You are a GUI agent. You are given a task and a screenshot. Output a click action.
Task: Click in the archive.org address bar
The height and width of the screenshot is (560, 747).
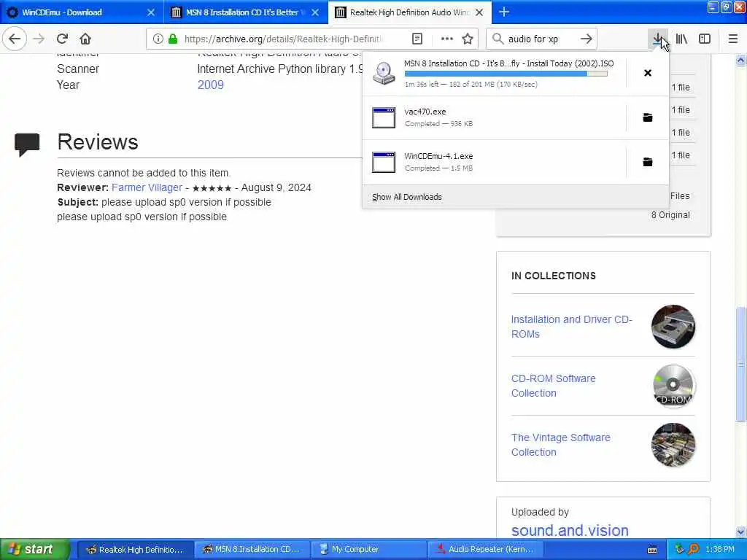tap(284, 39)
